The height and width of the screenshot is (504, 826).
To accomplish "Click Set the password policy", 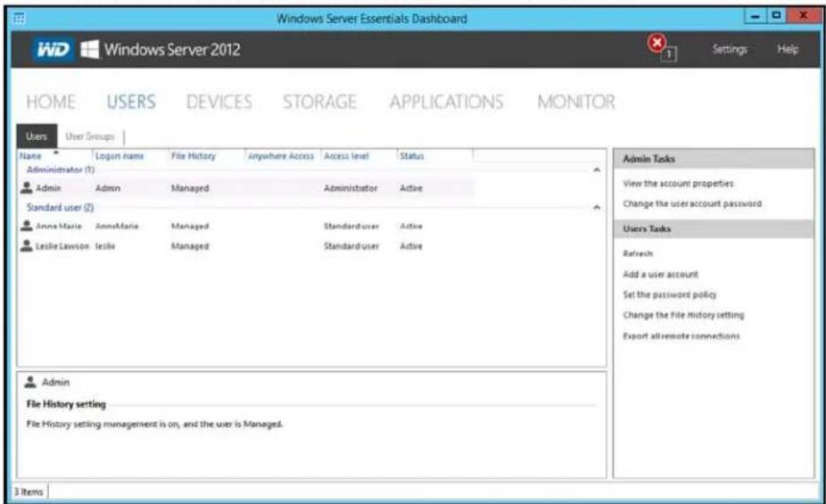I will coord(670,294).
